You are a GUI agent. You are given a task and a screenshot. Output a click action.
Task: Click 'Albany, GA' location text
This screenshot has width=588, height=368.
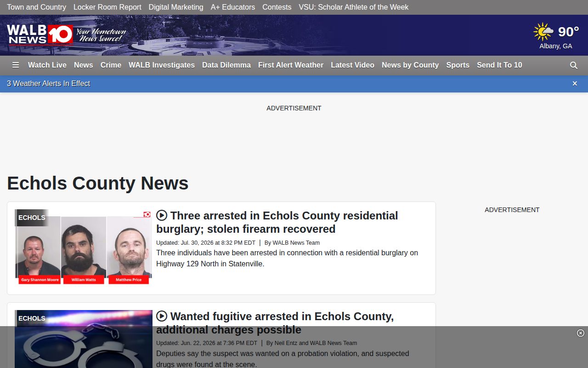pyautogui.click(x=556, y=46)
